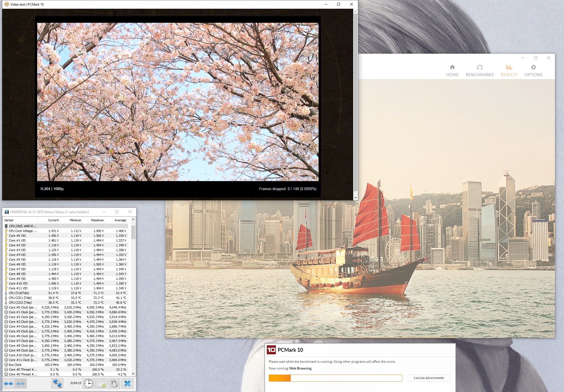Close sensors with the blue X icon
The image size is (564, 392).
(x=127, y=384)
